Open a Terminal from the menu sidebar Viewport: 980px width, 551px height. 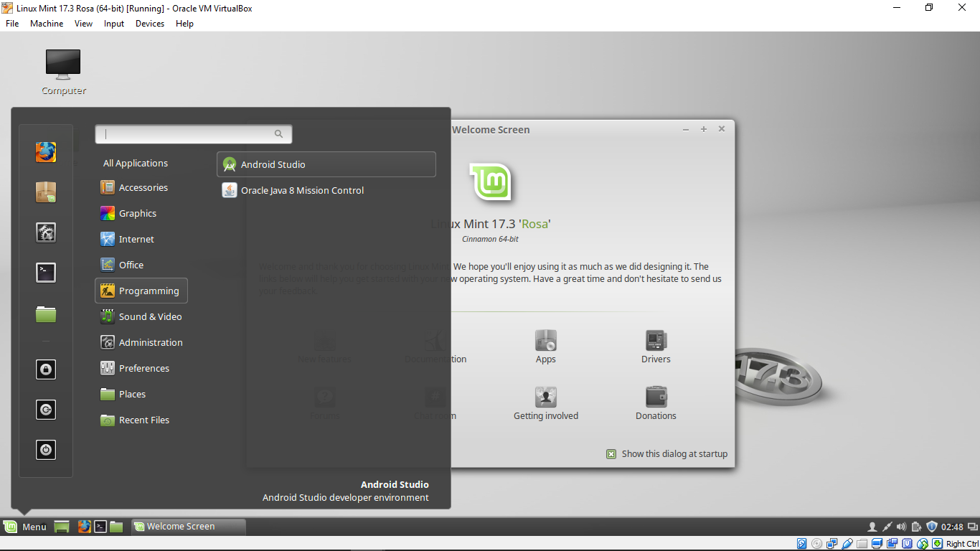pyautogui.click(x=45, y=273)
